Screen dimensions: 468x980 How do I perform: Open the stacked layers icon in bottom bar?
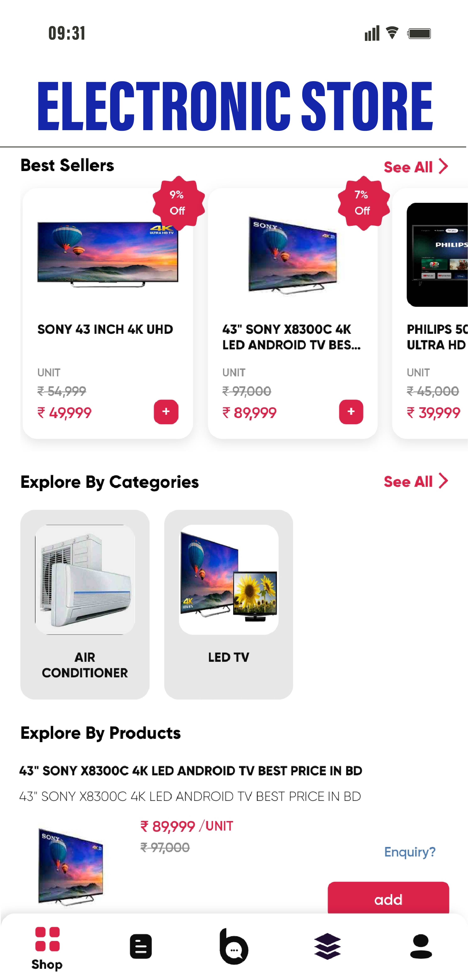pos(327,946)
